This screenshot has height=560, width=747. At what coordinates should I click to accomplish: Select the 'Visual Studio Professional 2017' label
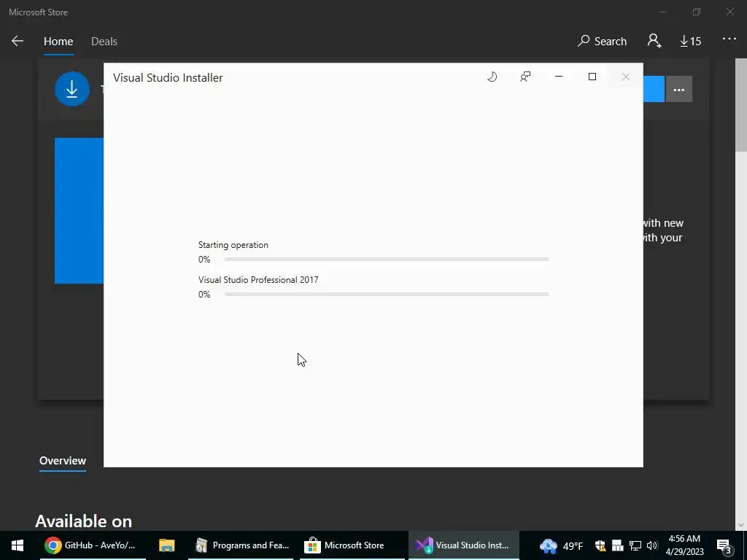click(x=258, y=280)
